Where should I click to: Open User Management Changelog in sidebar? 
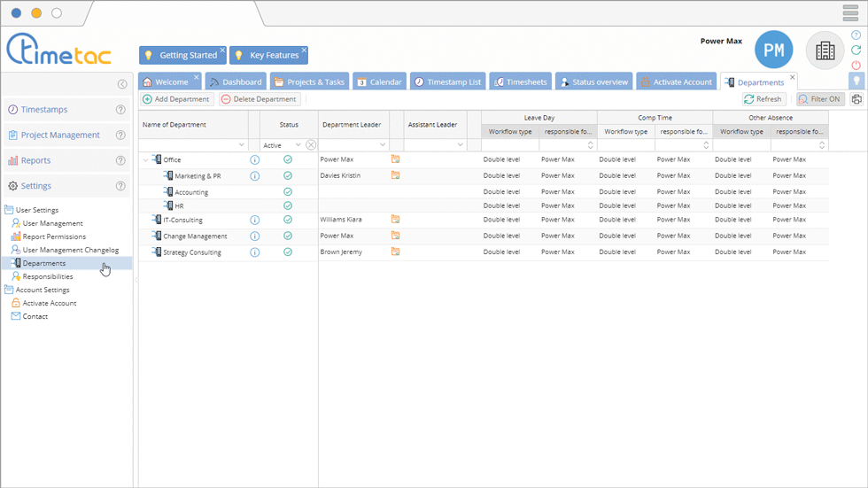point(70,250)
